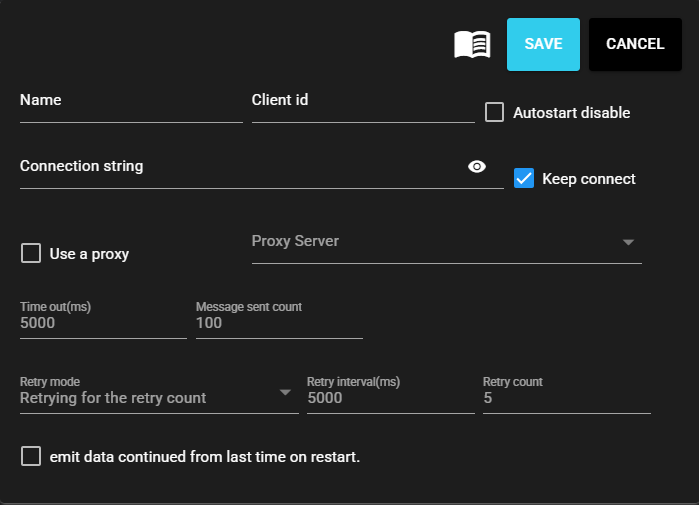The width and height of the screenshot is (699, 505).
Task: Click the Keep connect label text
Action: 588,179
